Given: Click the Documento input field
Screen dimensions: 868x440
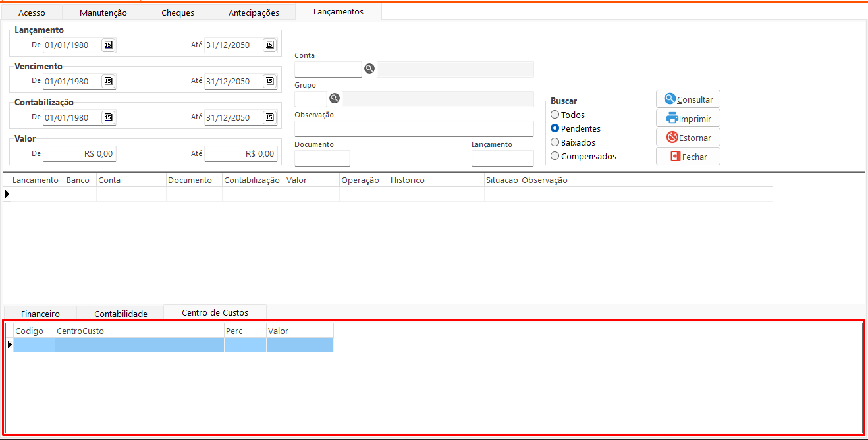Looking at the screenshot, I should click(x=322, y=158).
